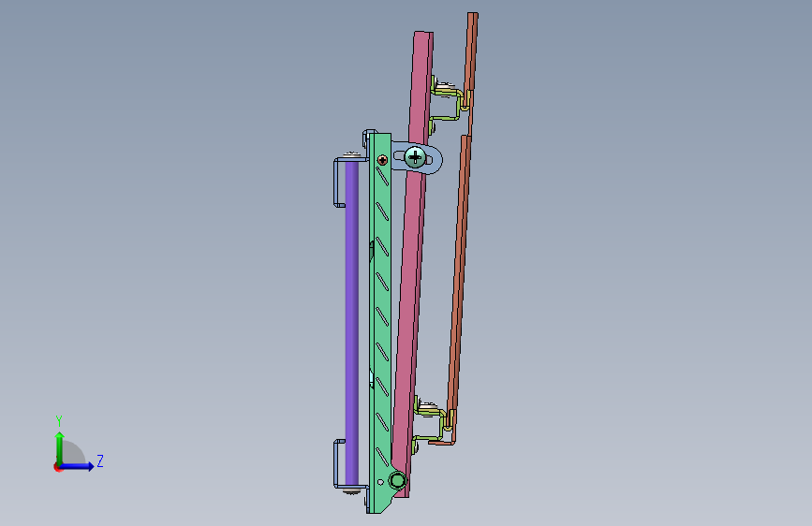The image size is (812, 526).
Task: Click the blue Z axis arrow on triad
Action: click(x=78, y=466)
